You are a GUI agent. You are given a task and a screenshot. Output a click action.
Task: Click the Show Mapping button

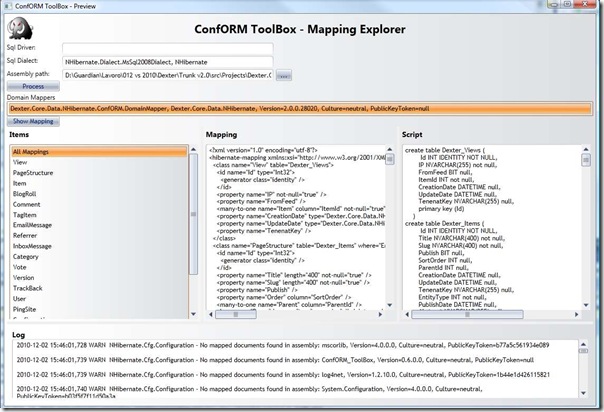[33, 121]
